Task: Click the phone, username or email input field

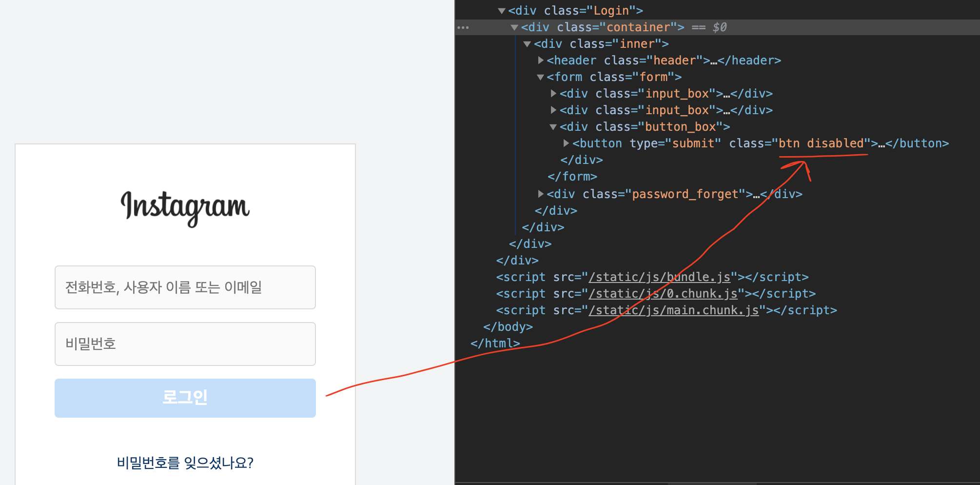Action: 185,287
